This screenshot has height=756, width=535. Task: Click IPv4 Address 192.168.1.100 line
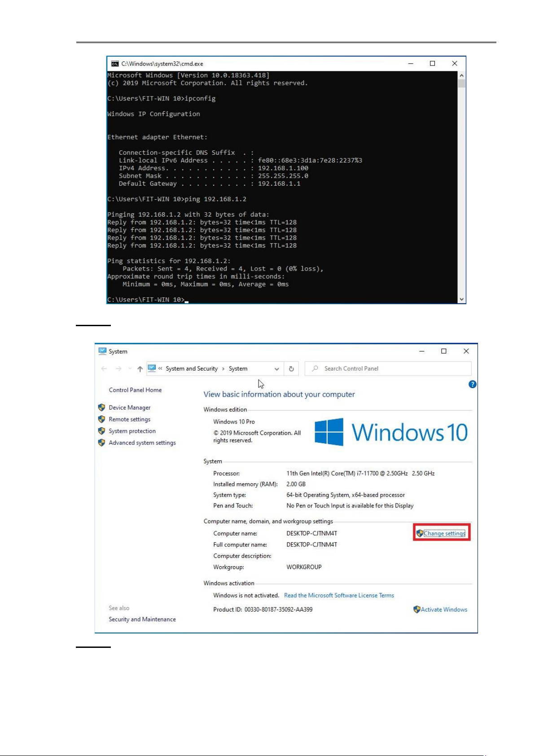(213, 168)
